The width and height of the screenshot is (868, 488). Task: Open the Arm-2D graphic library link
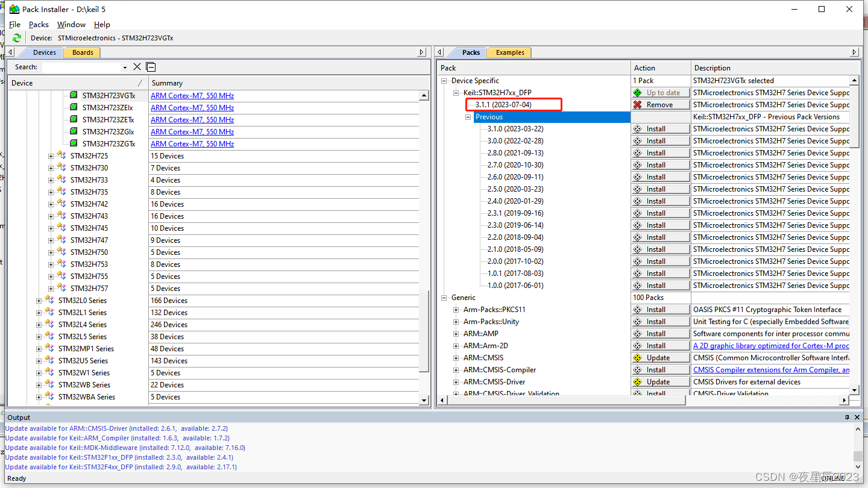771,346
